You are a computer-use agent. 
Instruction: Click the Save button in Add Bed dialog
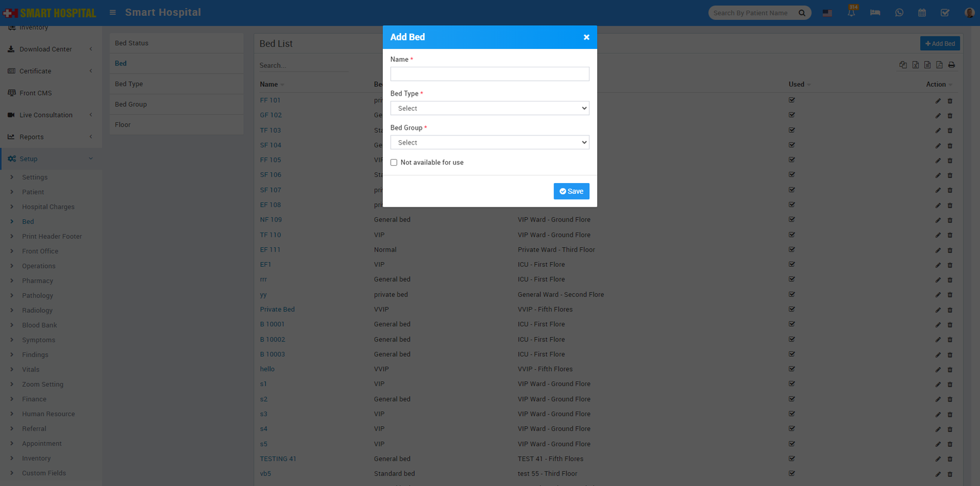click(571, 192)
